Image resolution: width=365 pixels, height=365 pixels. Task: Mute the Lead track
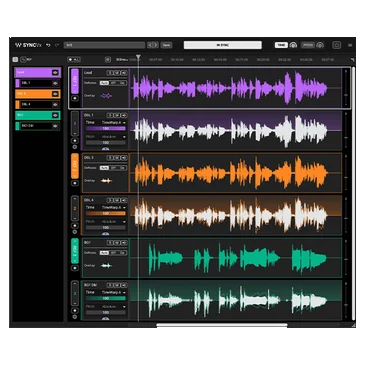tap(117, 73)
